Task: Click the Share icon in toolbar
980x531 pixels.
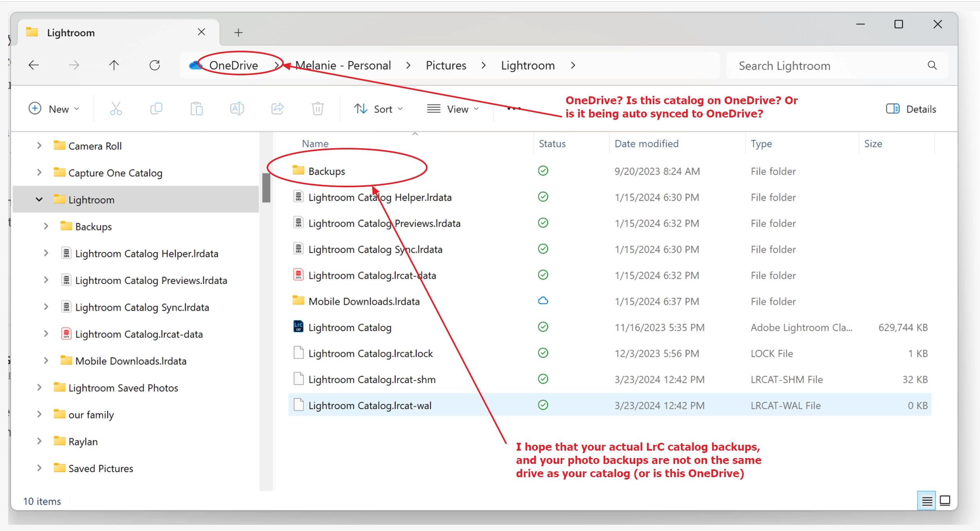Action: pos(278,109)
